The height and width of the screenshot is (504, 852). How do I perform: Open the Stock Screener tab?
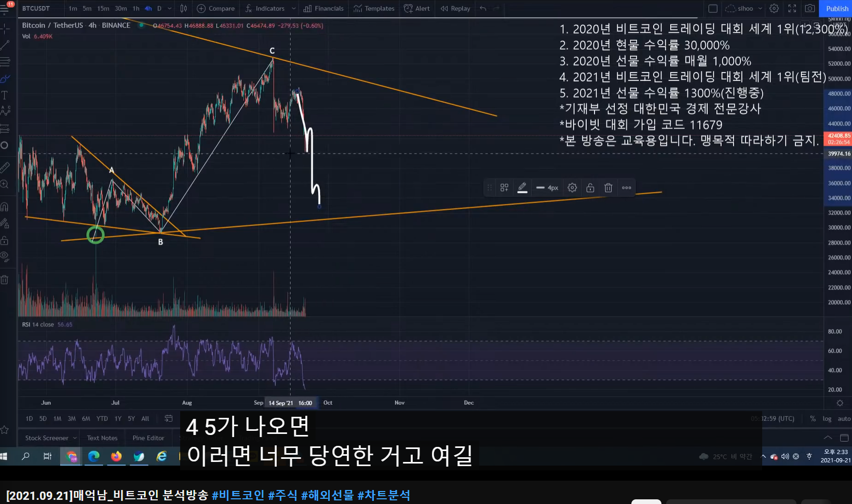coord(47,438)
